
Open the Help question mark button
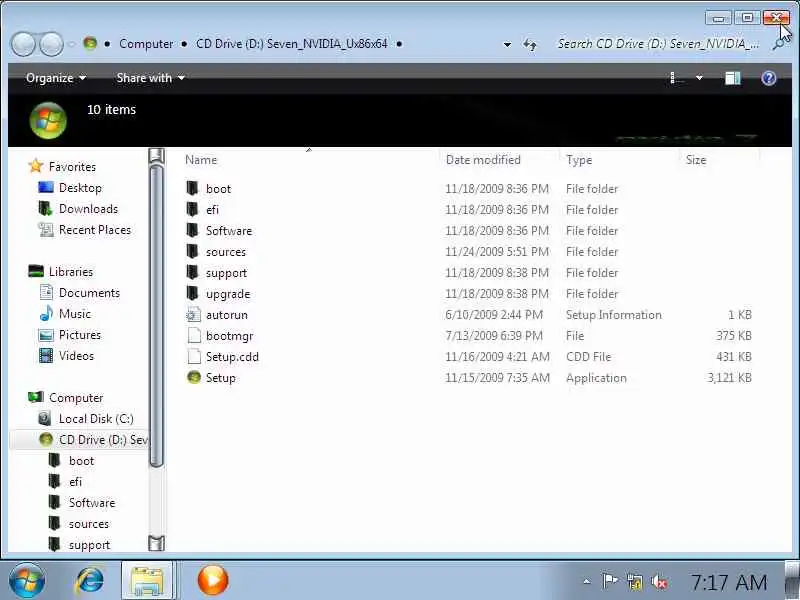(x=768, y=78)
